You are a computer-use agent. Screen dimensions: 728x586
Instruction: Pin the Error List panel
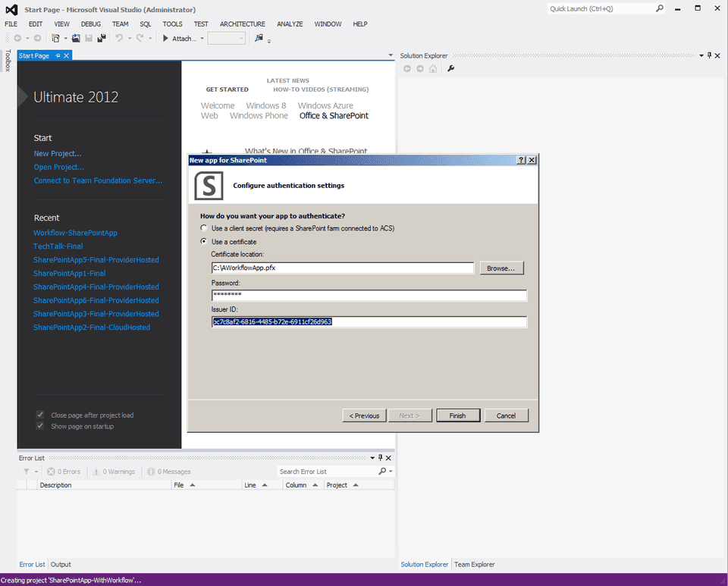380,457
